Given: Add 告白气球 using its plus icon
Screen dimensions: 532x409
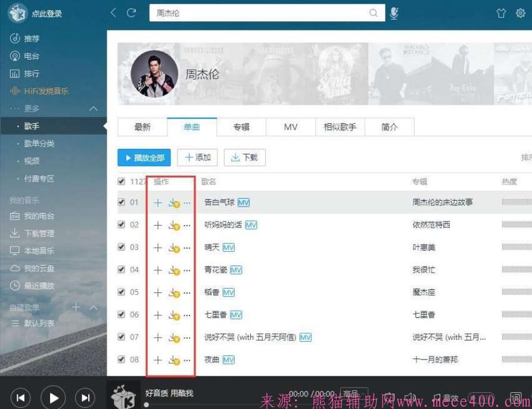Looking at the screenshot, I should point(157,202).
